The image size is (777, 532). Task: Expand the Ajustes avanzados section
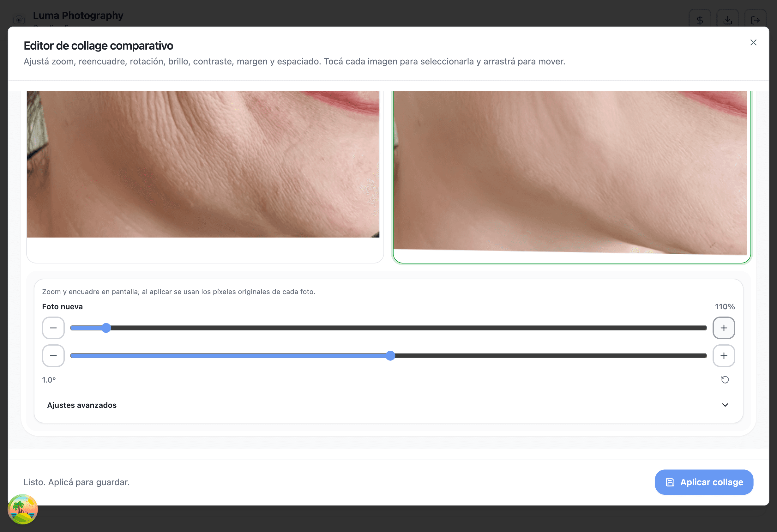[x=388, y=405]
